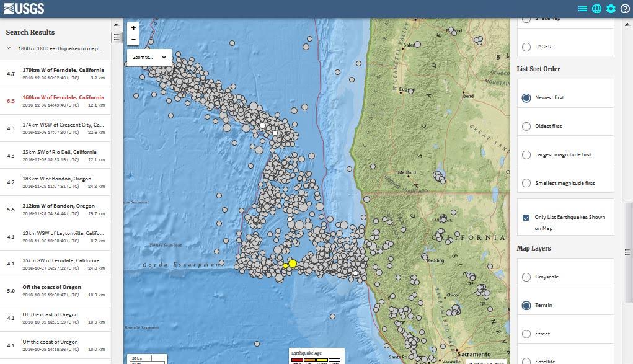Viewport: 633px width, 364px height.
Task: Open the 5.5 '212km W of Bandon' earthquake
Action: coord(55,209)
